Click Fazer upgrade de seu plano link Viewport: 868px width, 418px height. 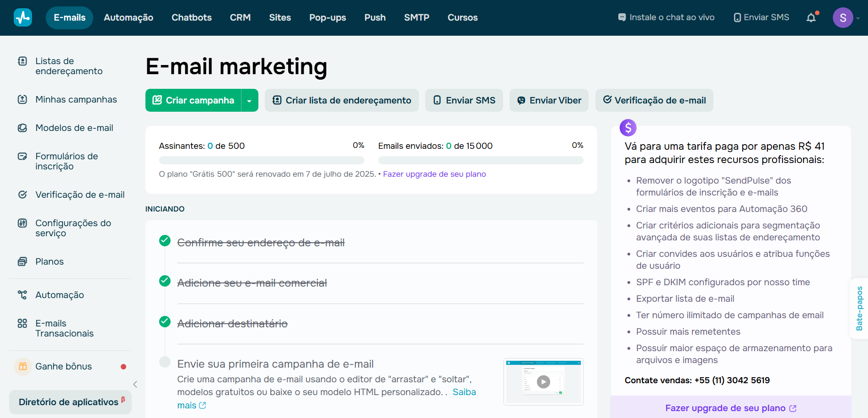434,174
